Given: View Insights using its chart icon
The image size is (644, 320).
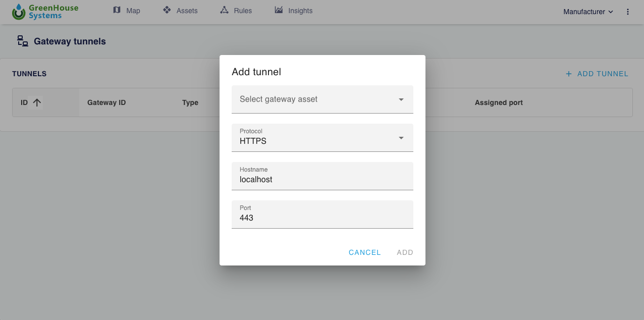Looking at the screenshot, I should [x=278, y=10].
